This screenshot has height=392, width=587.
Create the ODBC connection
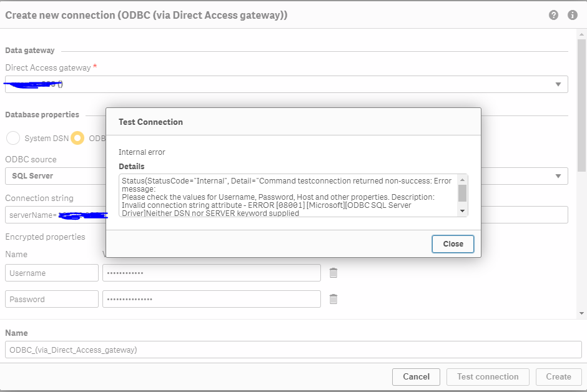[558, 376]
